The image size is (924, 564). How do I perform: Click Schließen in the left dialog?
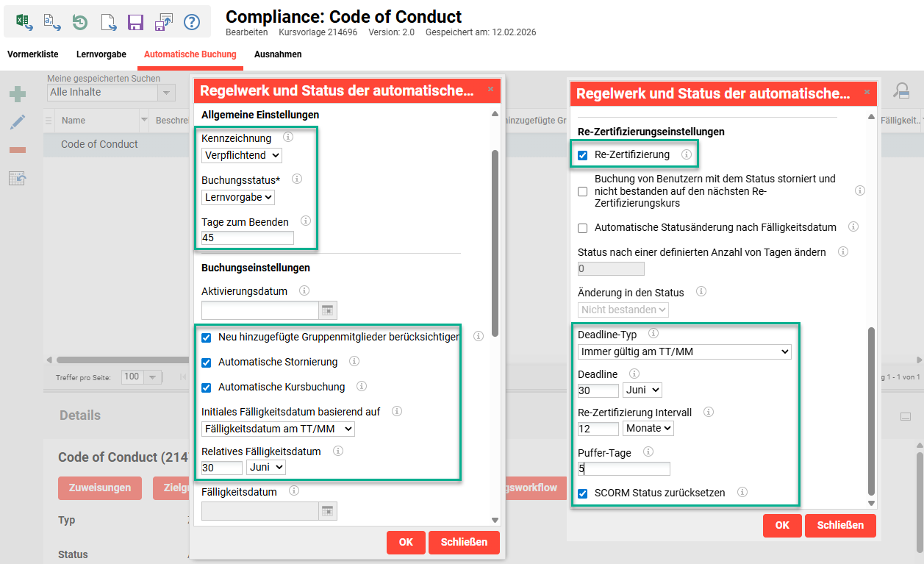[464, 543]
